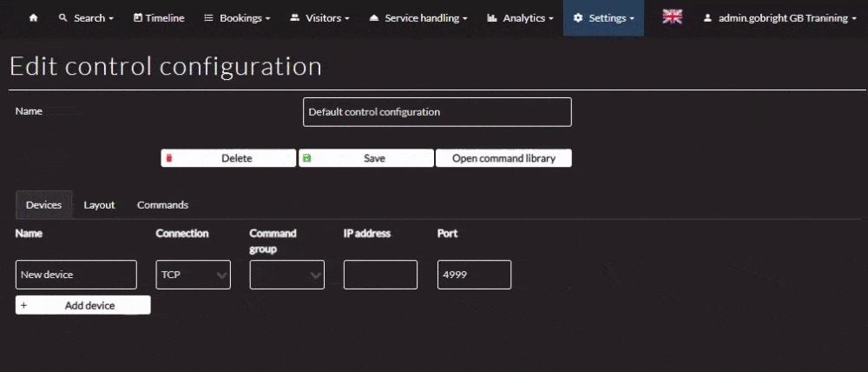Open the admin.gobright user account menu
Viewport: 868px width, 372px height.
(x=779, y=18)
